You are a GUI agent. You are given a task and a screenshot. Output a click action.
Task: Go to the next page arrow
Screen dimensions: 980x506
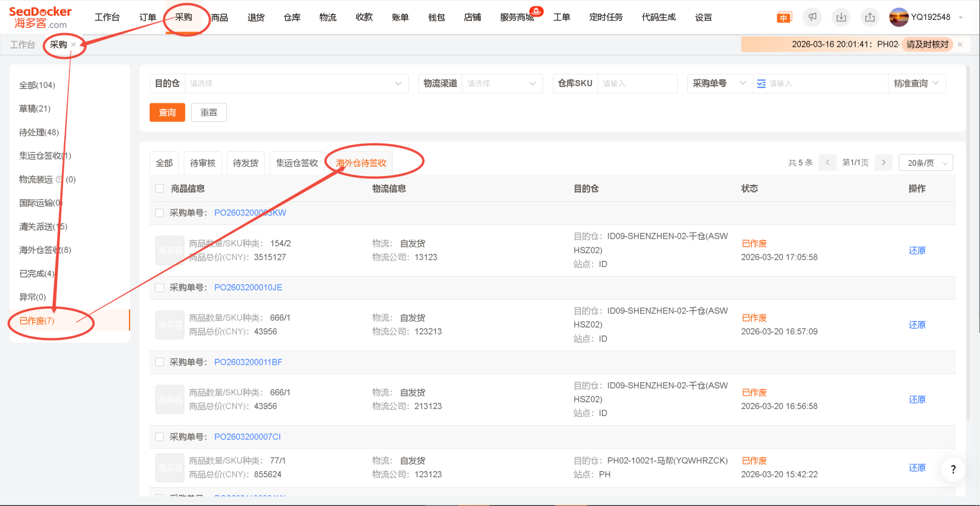coord(884,163)
